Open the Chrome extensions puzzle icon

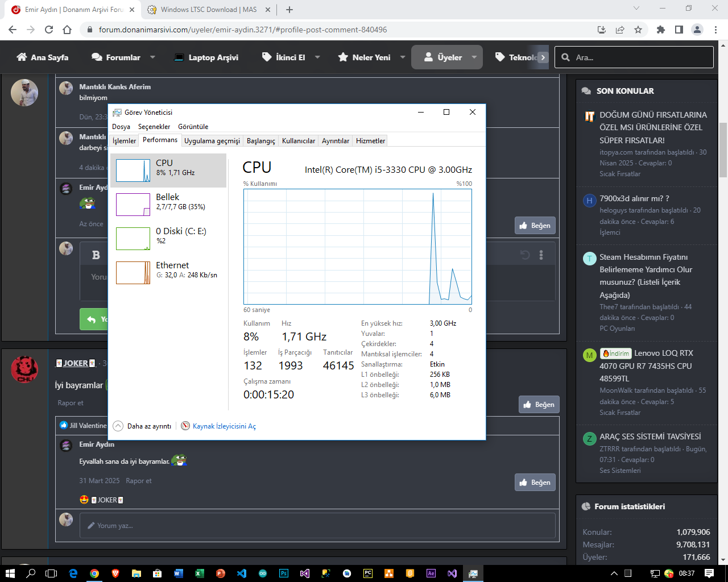point(660,30)
